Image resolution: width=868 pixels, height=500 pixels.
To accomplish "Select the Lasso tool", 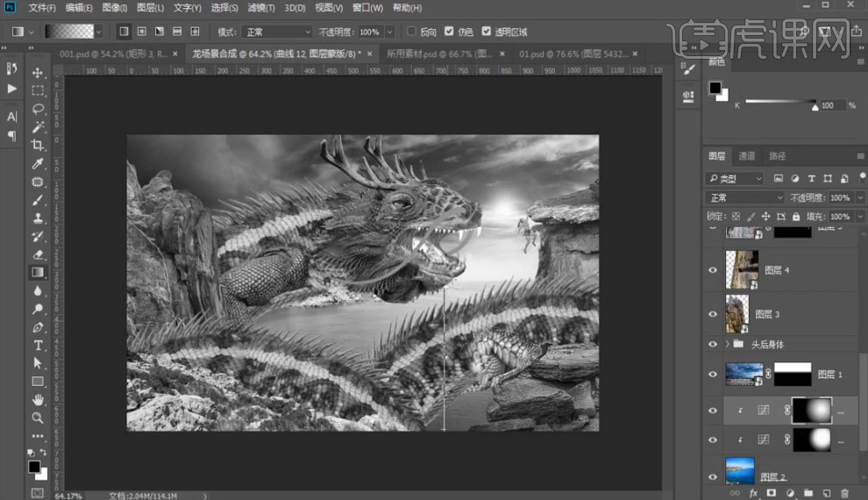I will click(38, 109).
